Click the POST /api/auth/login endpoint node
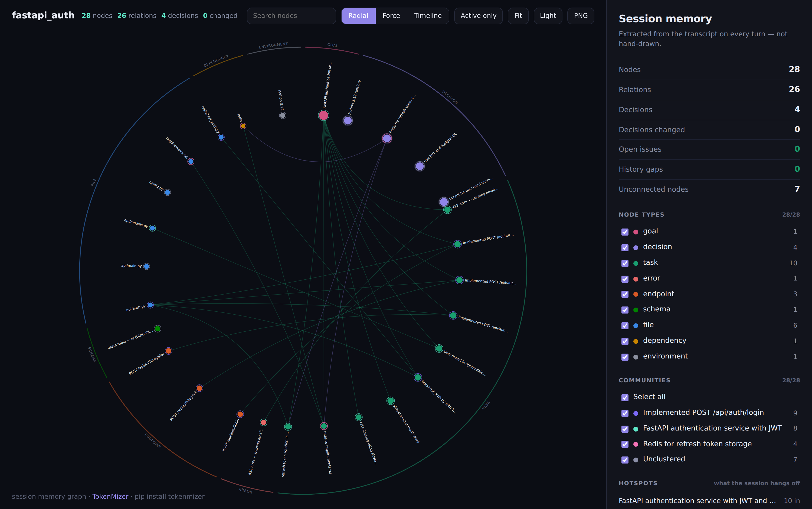 pyautogui.click(x=240, y=414)
